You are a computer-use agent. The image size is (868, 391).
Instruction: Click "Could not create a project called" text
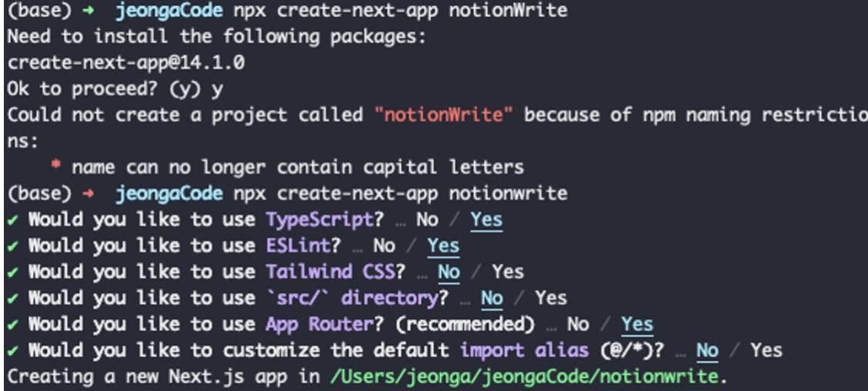tap(185, 115)
